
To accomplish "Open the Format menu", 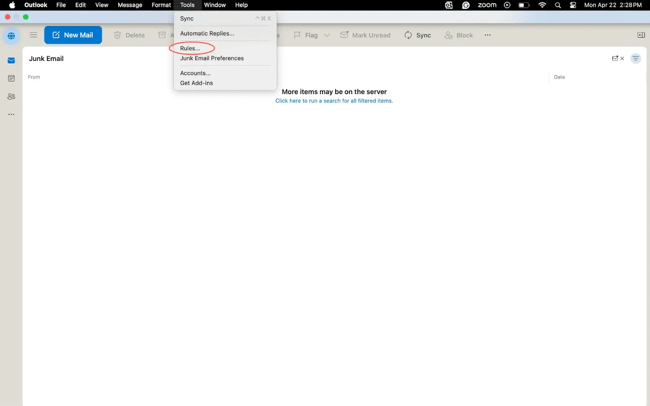I will [161, 5].
